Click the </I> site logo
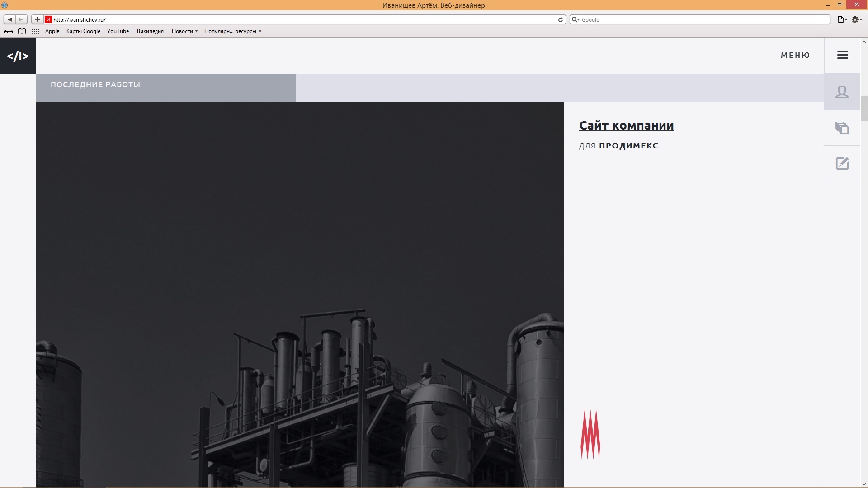 18,56
